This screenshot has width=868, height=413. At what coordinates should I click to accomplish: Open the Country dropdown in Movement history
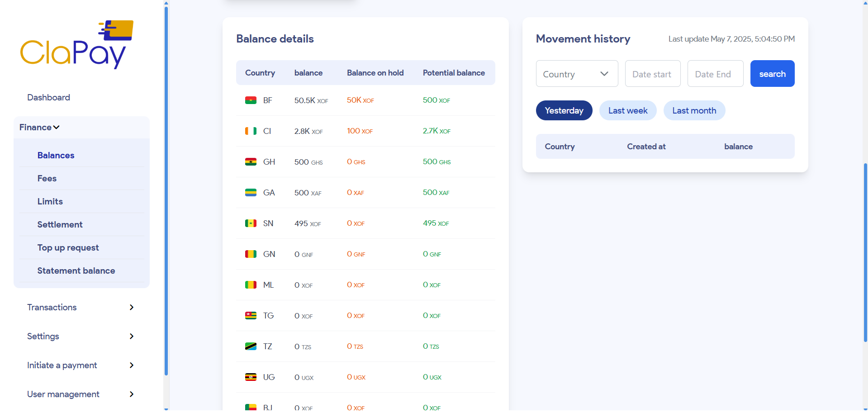(x=577, y=73)
